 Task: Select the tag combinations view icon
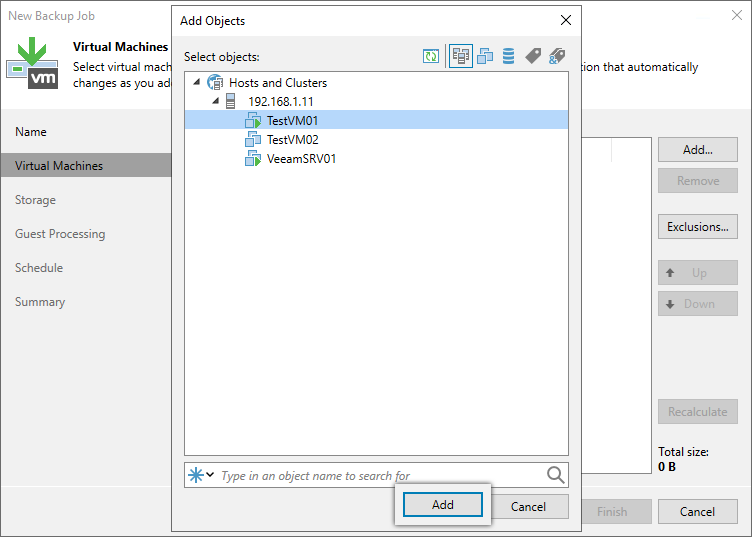point(557,56)
